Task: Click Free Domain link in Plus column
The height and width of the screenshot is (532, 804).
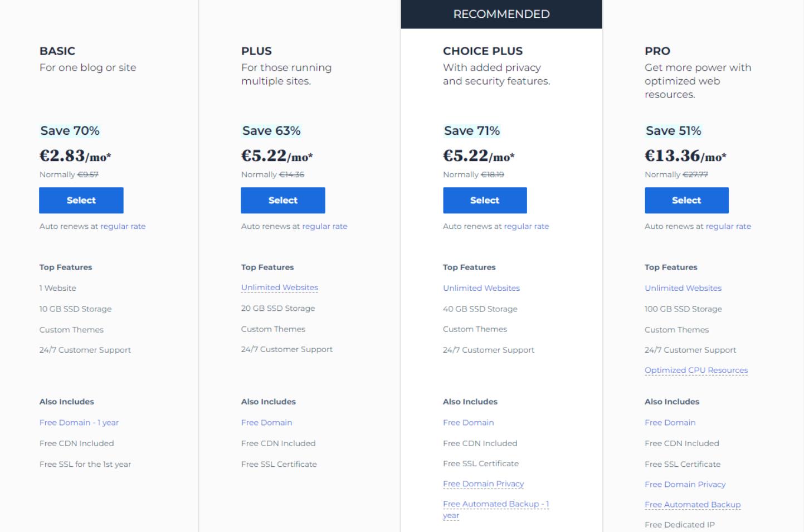Action: (x=266, y=422)
